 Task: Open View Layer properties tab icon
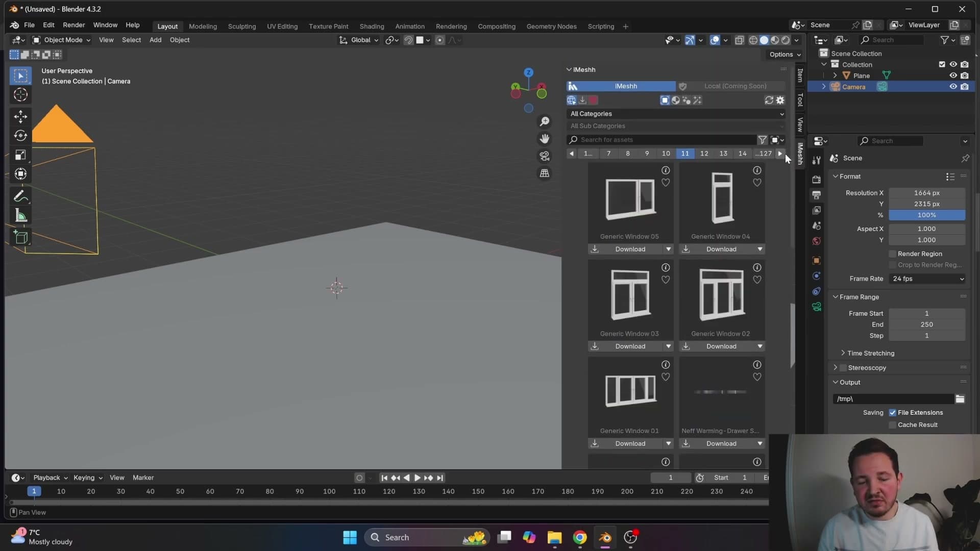(x=817, y=210)
